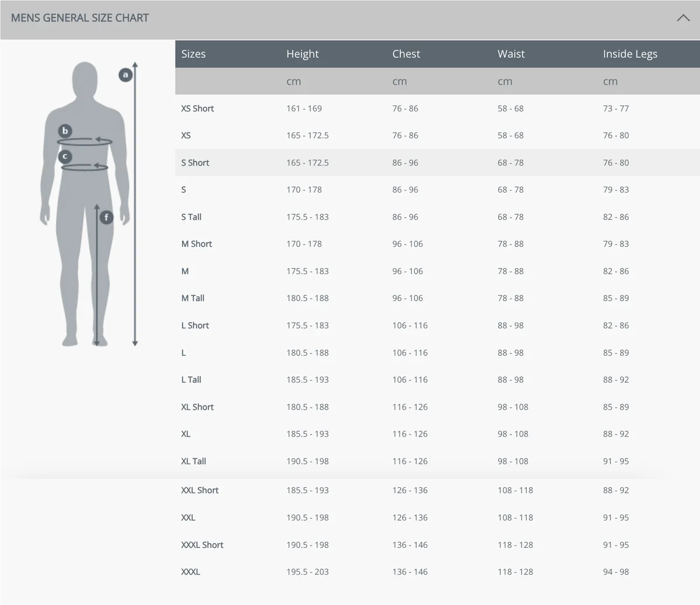This screenshot has width=700, height=605.
Task: Collapse the Mens General Size Chart chevron
Action: pyautogui.click(x=683, y=18)
